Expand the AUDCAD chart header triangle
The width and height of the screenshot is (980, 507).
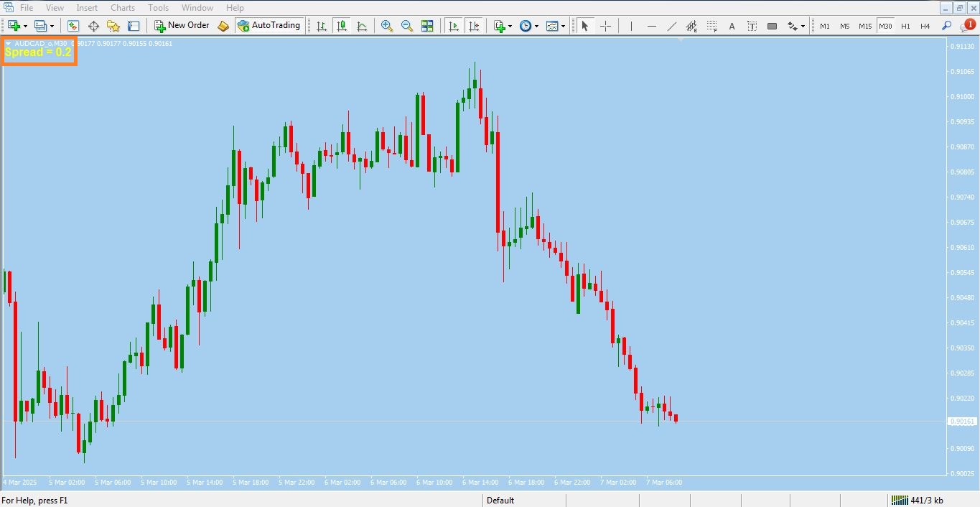click(x=8, y=44)
